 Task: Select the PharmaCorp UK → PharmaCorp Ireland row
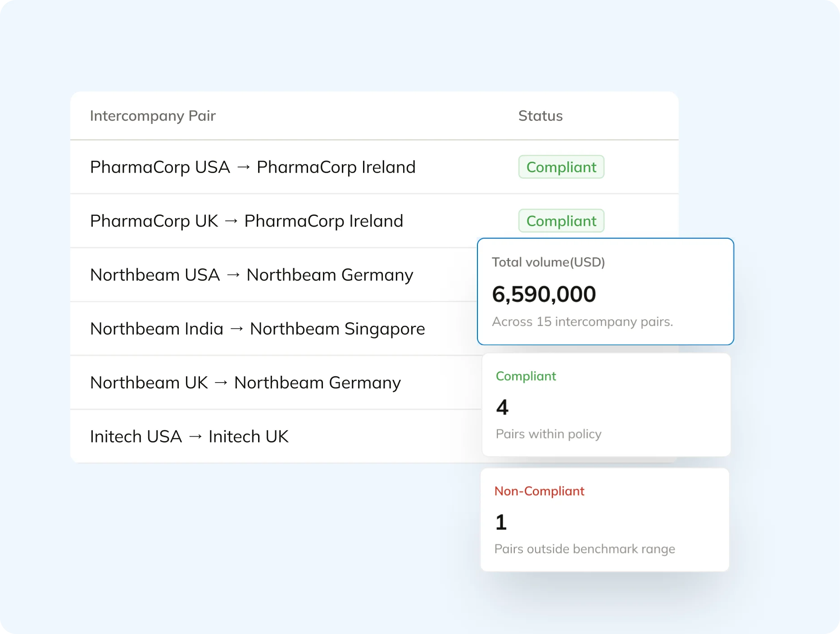(247, 221)
